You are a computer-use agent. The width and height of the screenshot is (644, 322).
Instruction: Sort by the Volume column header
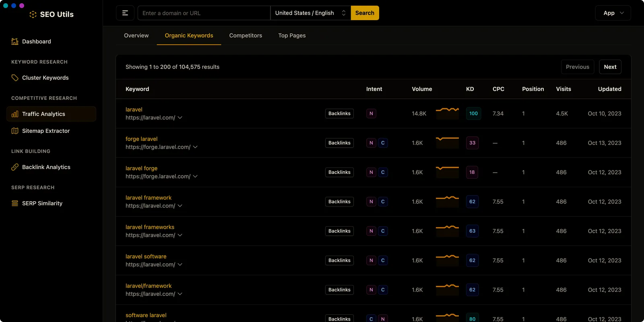click(x=422, y=89)
